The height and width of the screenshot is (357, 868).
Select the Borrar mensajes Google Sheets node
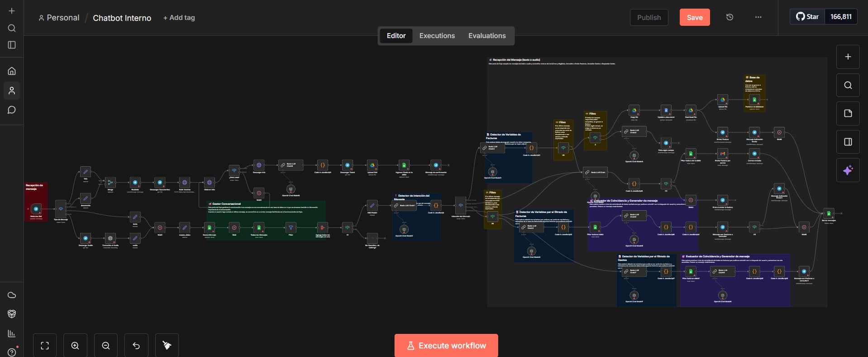tap(829, 213)
